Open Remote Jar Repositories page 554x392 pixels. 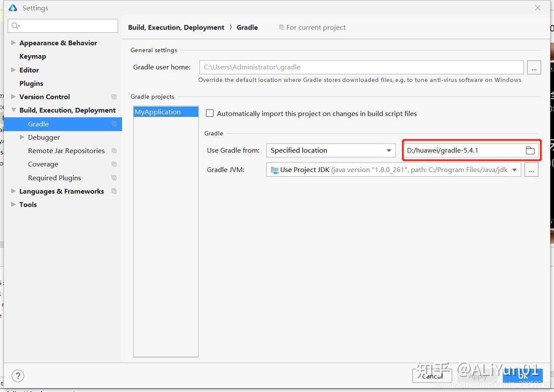[66, 151]
